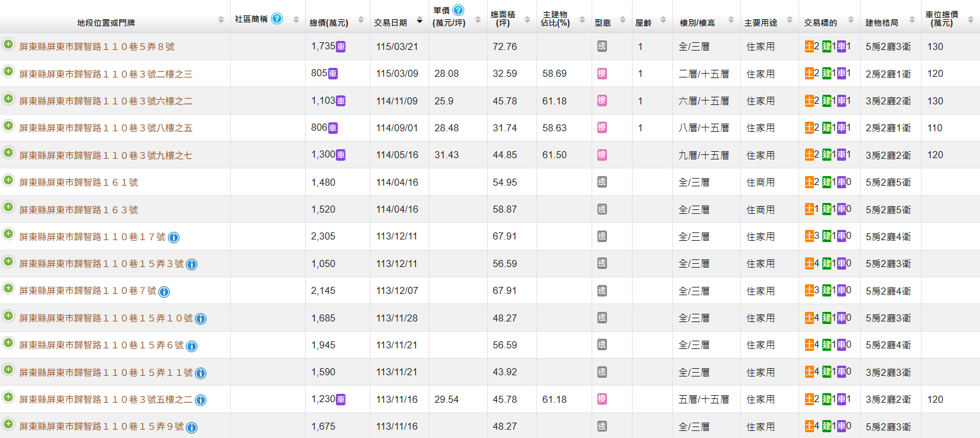Click info icon next to 110巷15弄3號
The image size is (980, 438).
pos(192,264)
